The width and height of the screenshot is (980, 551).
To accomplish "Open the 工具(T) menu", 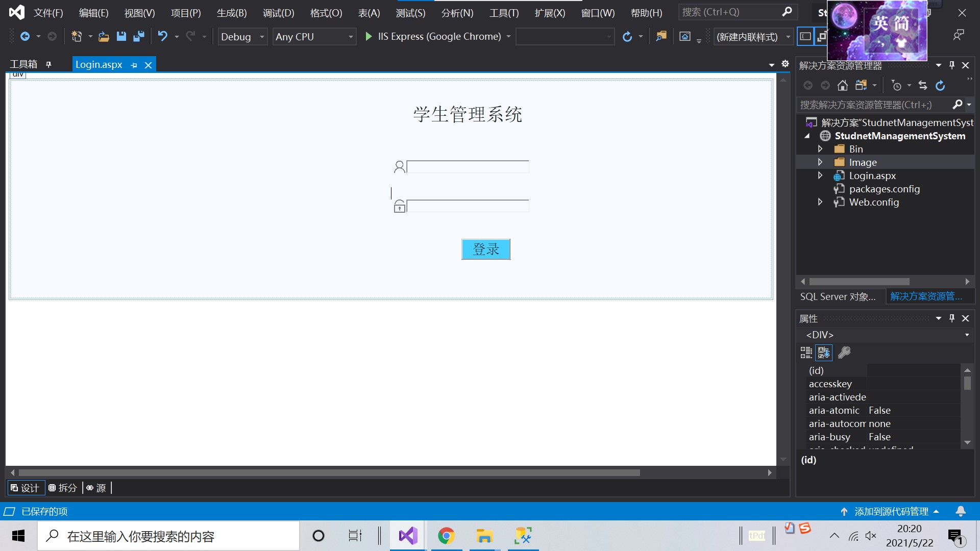I will [504, 13].
